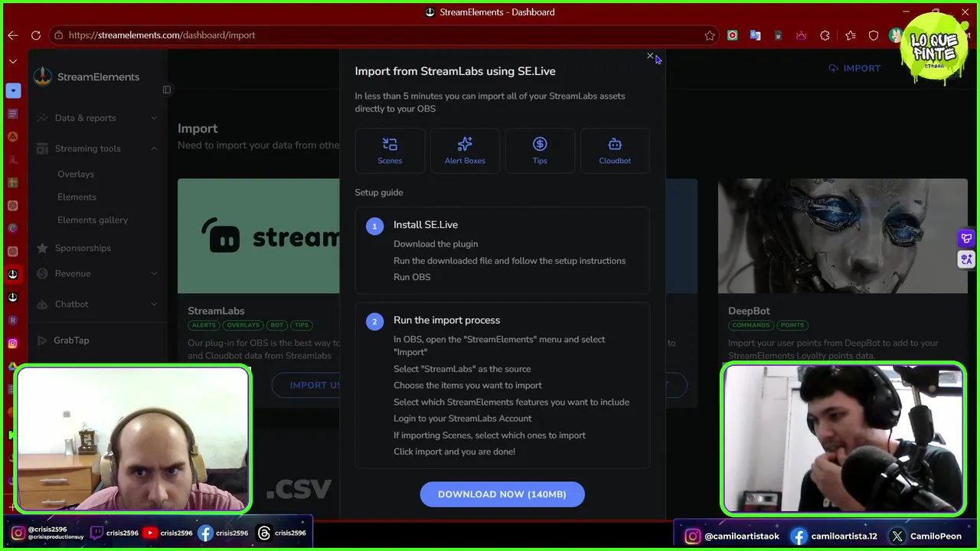Screen dimensions: 980x551
Task: Switch to the Instagram vertical tab
Action: [x=13, y=344]
